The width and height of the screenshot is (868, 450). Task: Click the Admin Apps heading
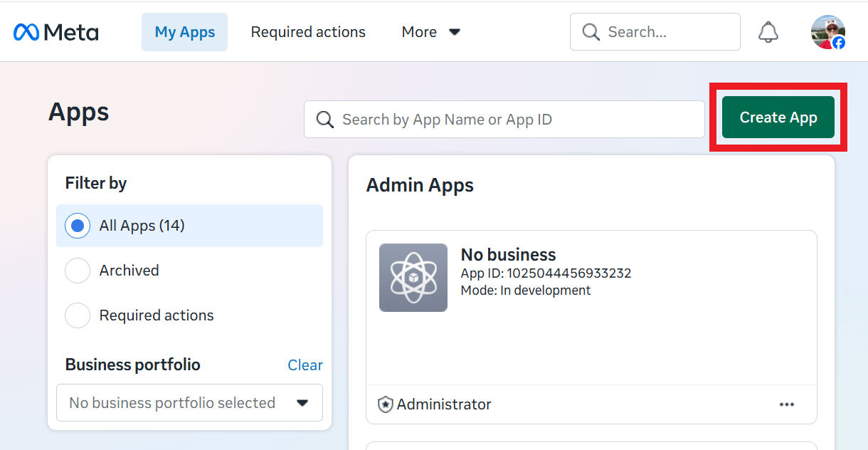click(x=420, y=186)
